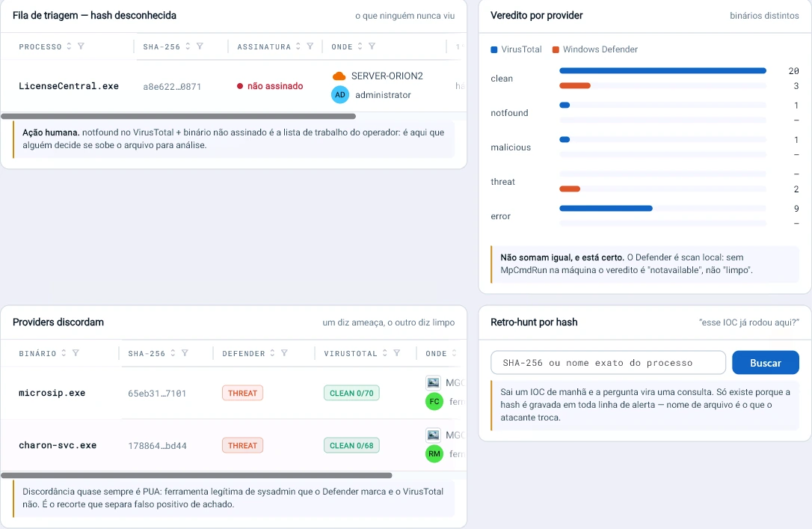This screenshot has width=812, height=529.
Task: Click hash 65eb31…7101
Action: [x=157, y=394]
